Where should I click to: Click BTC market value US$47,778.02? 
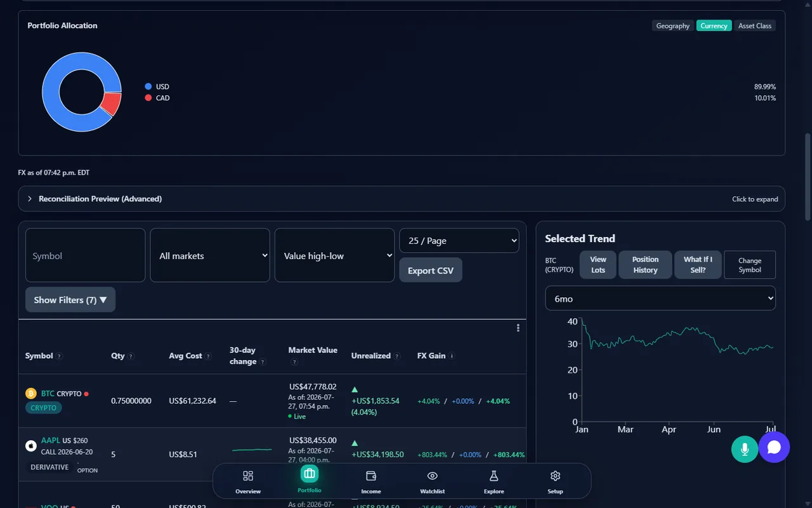click(x=313, y=387)
